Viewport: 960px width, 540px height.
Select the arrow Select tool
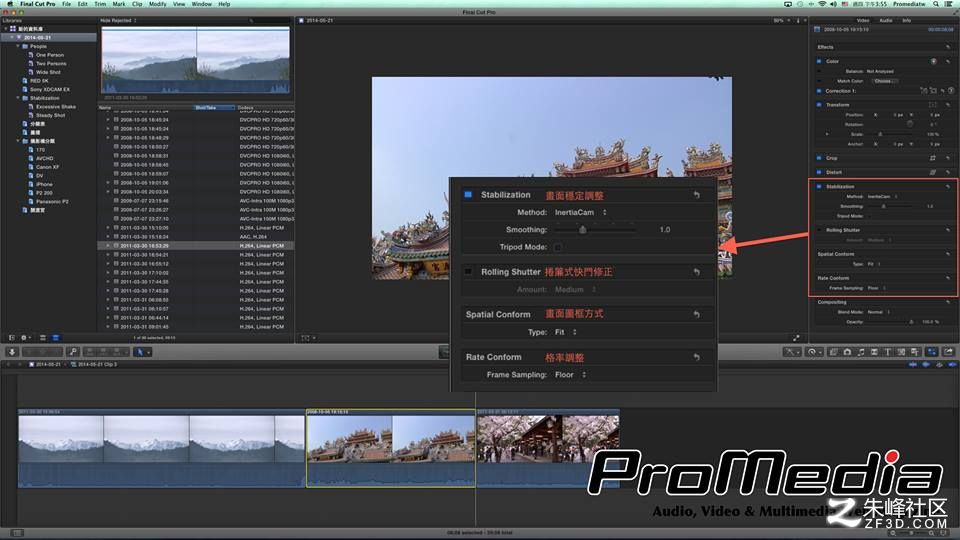142,352
